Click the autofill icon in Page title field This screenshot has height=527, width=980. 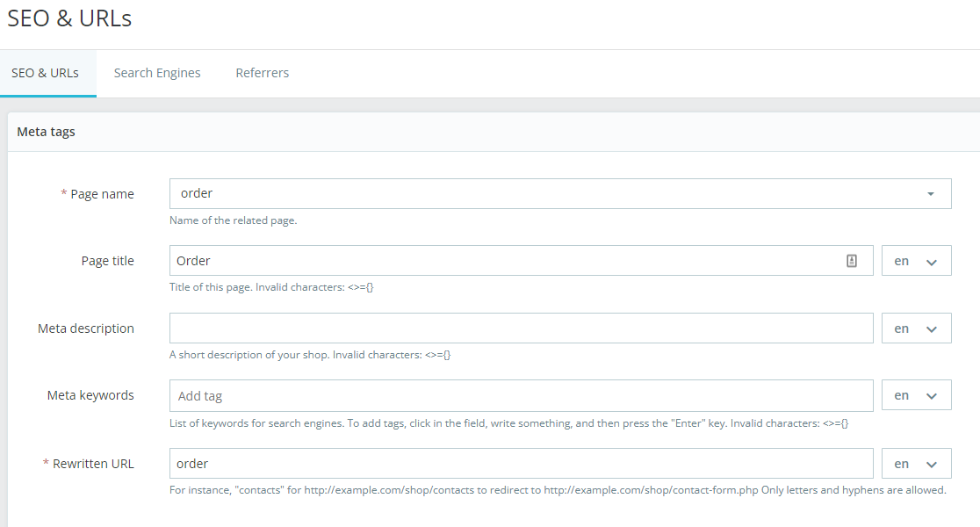tap(851, 261)
